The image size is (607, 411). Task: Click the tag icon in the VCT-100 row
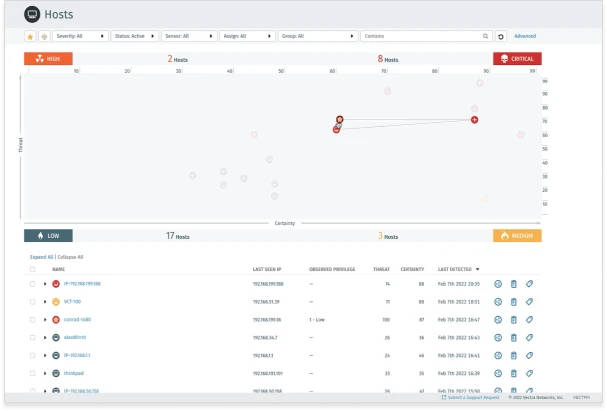529,301
